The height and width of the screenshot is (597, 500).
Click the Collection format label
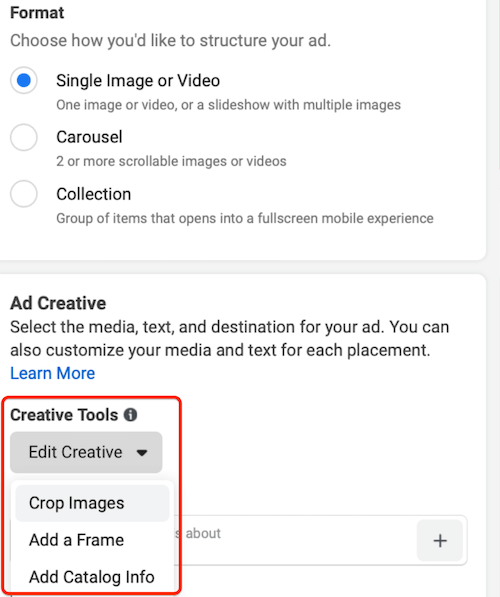pyautogui.click(x=94, y=194)
